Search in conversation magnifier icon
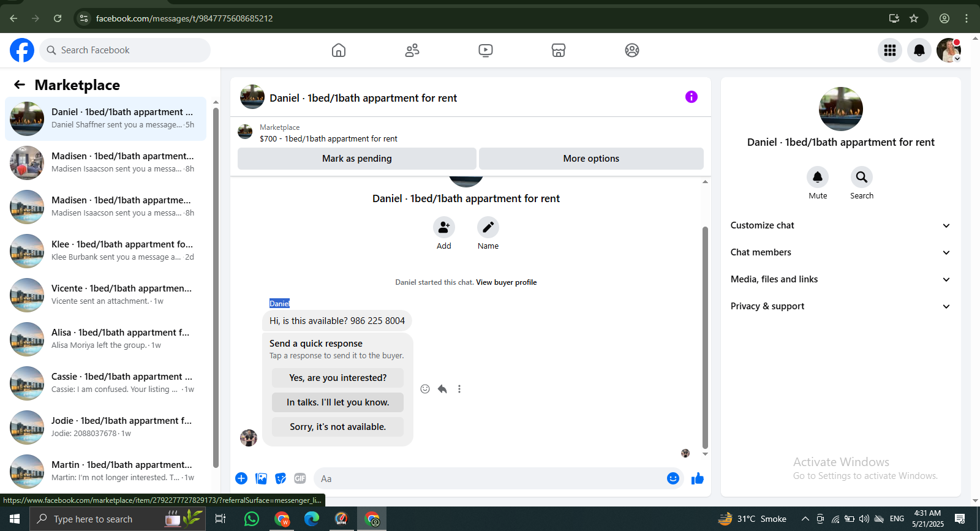Screen dimensions: 980x531 (x=862, y=177)
